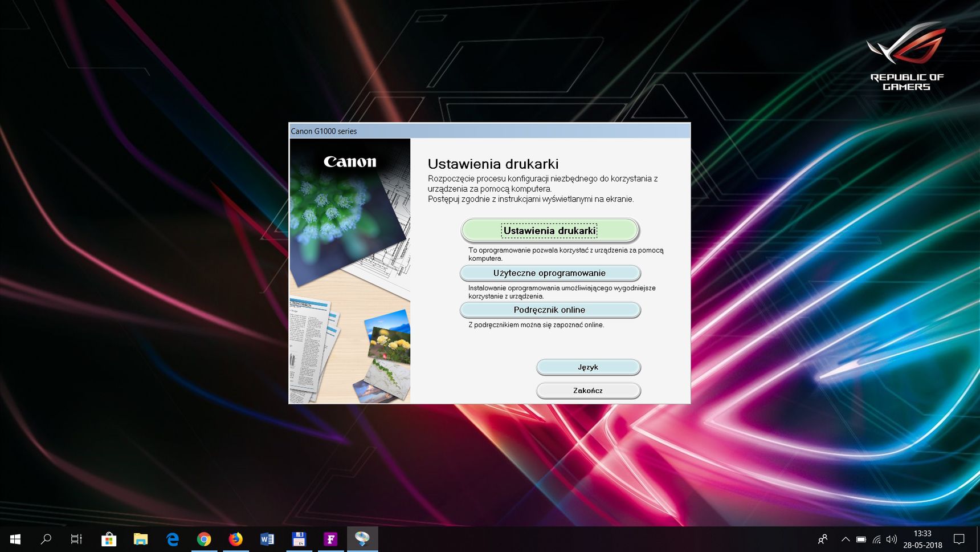
Task: Switch to Firefox on the taskbar
Action: pyautogui.click(x=235, y=539)
